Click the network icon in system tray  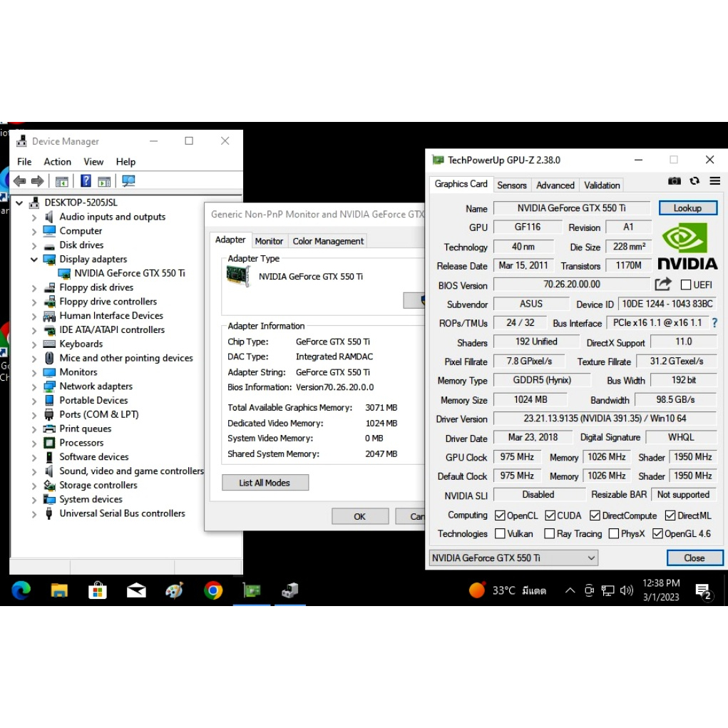607,590
